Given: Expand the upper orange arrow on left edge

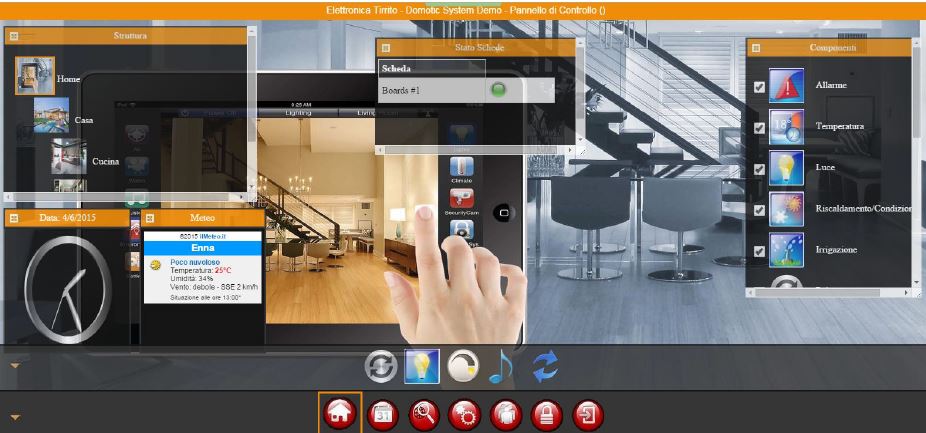Looking at the screenshot, I should tap(15, 366).
